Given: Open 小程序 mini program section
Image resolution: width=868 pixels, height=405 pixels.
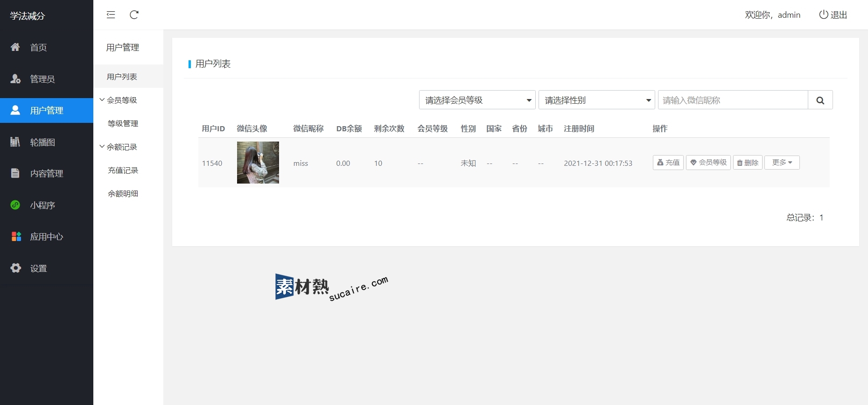Looking at the screenshot, I should tap(42, 205).
